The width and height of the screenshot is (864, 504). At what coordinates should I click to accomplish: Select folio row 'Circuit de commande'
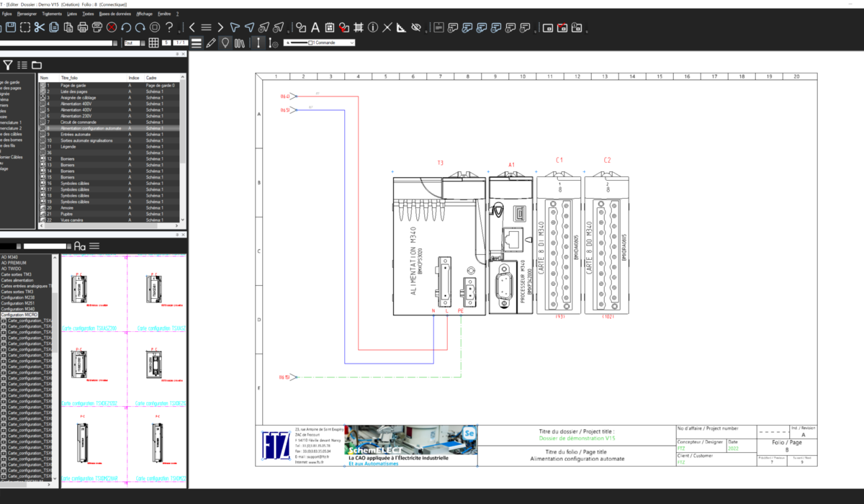tap(108, 122)
